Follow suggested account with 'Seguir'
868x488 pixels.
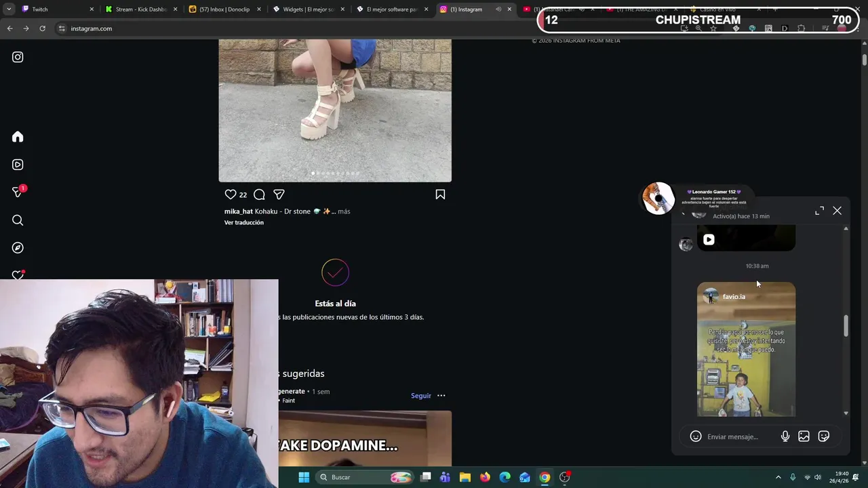[421, 396]
